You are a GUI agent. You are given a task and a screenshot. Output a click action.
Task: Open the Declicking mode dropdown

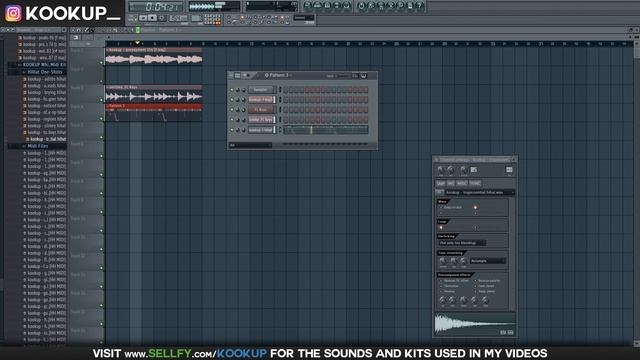pos(462,243)
